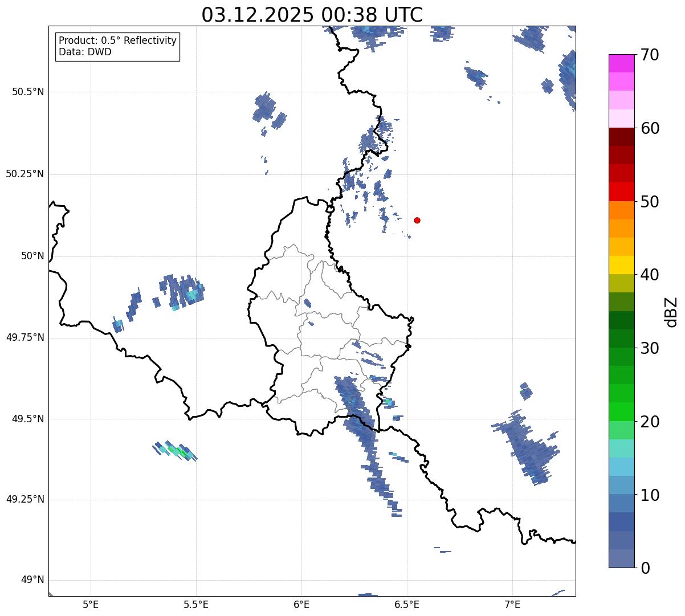Image resolution: width=685 pixels, height=616 pixels.
Task: Click the 7°E longitude tick label
Action: tap(512, 604)
